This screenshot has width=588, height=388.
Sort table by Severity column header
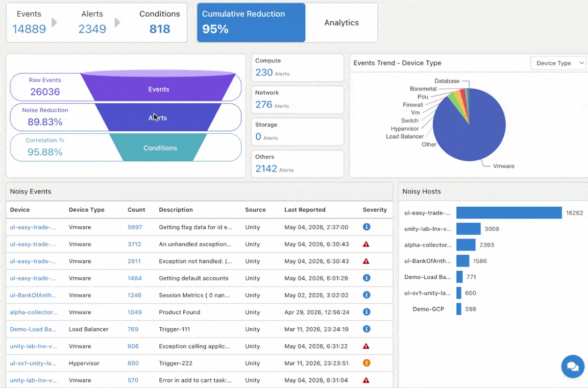click(375, 210)
